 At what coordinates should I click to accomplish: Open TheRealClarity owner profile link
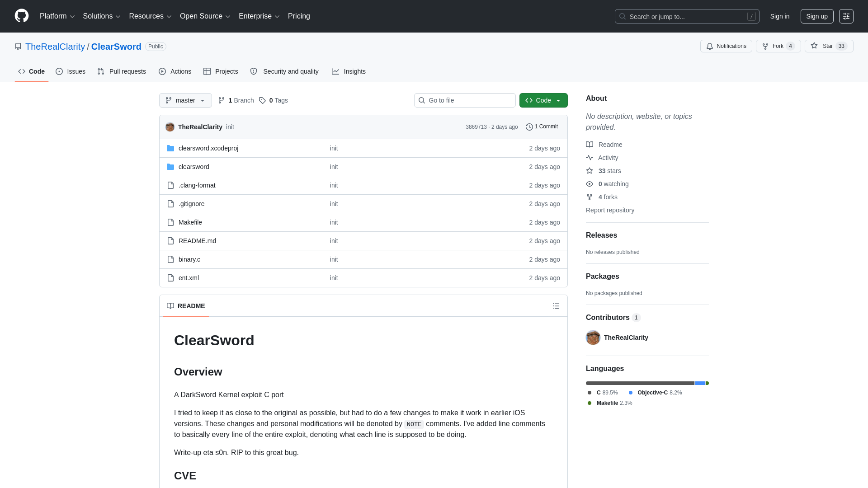coord(55,47)
